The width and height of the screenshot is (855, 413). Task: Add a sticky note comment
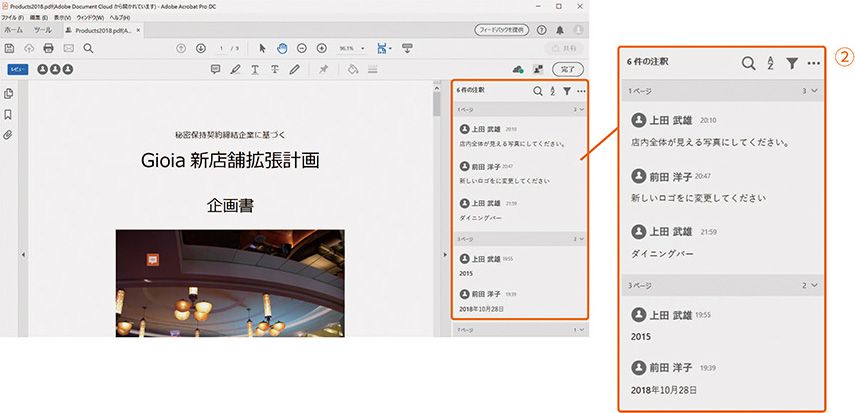215,69
